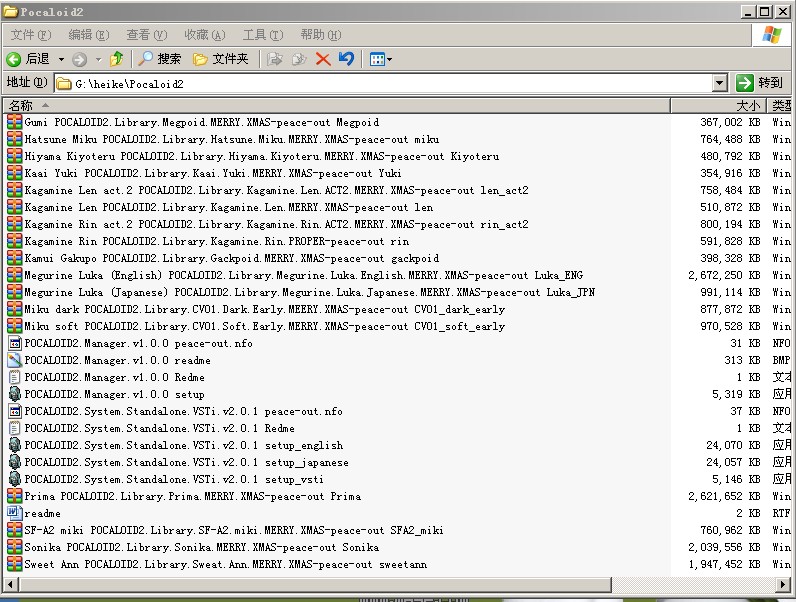Open the 工具(T) menu
Image resolution: width=796 pixels, height=602 pixels.
(x=262, y=35)
